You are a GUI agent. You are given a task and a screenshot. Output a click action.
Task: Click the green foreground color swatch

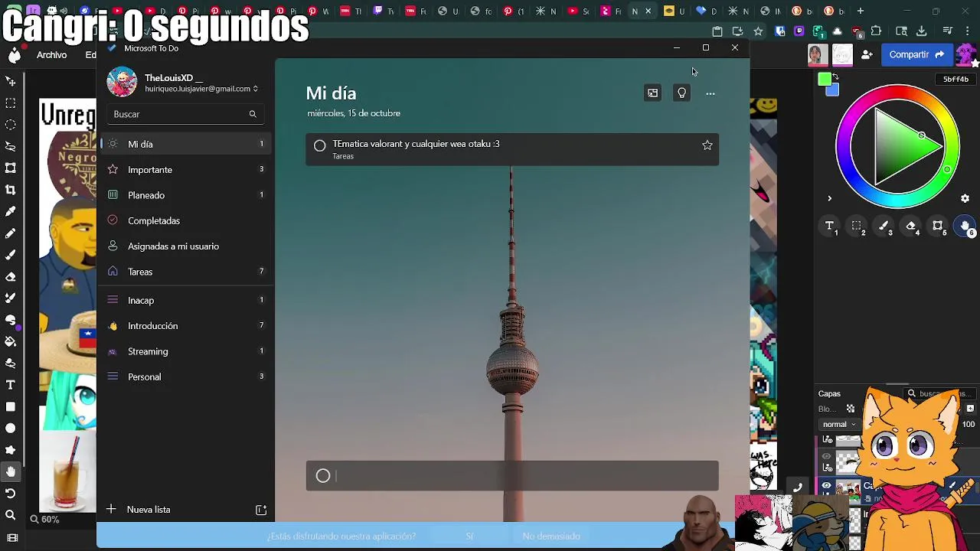825,79
